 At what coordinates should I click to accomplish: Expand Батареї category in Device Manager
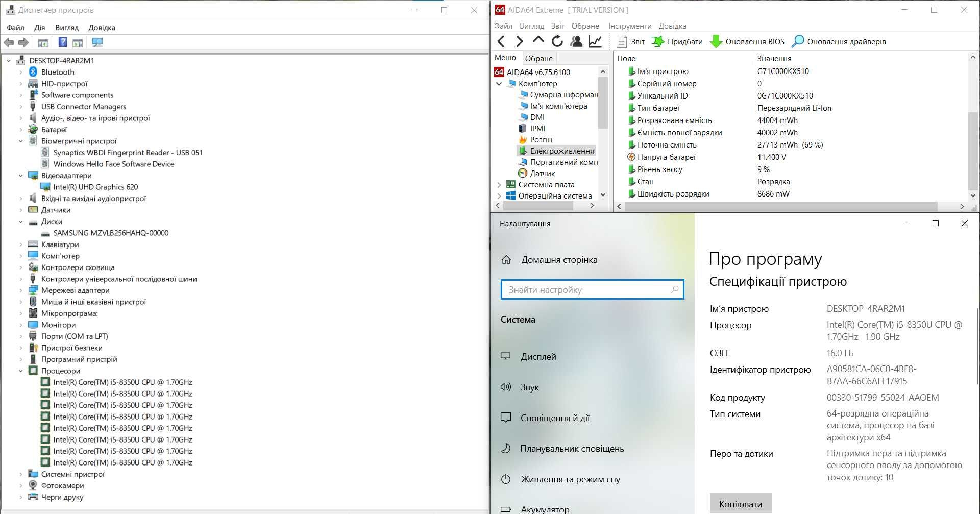21,130
